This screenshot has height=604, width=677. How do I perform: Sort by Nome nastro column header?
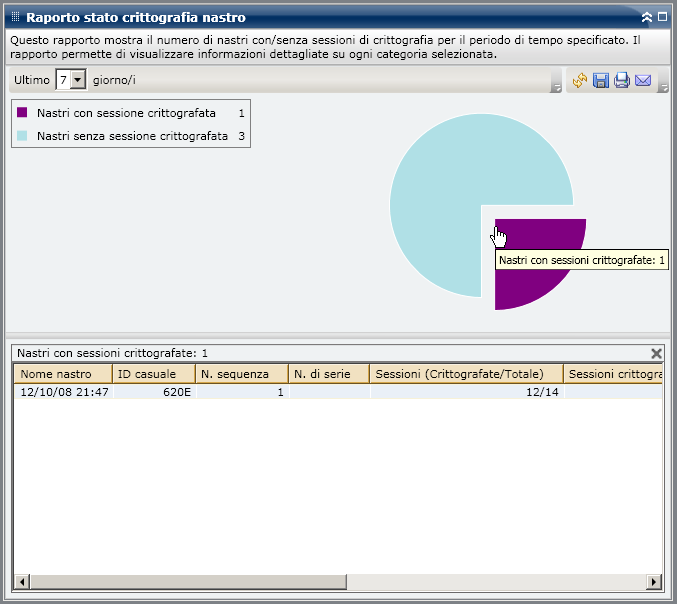(x=63, y=374)
